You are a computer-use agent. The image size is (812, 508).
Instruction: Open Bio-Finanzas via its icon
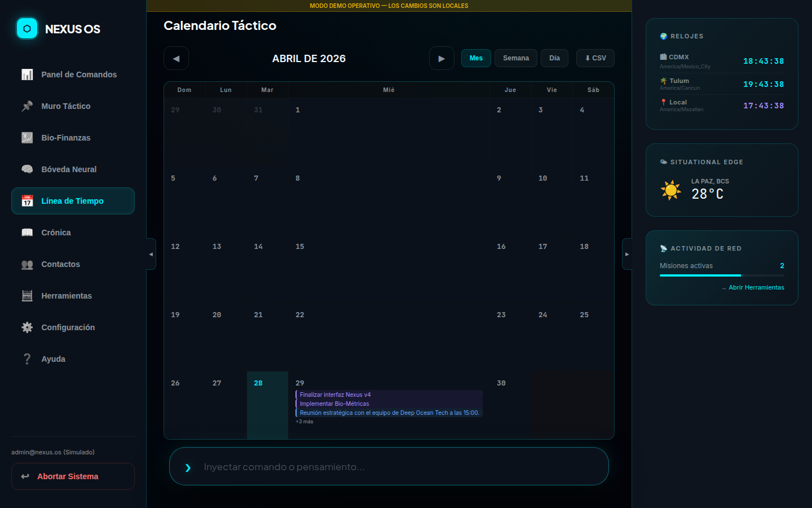point(27,138)
